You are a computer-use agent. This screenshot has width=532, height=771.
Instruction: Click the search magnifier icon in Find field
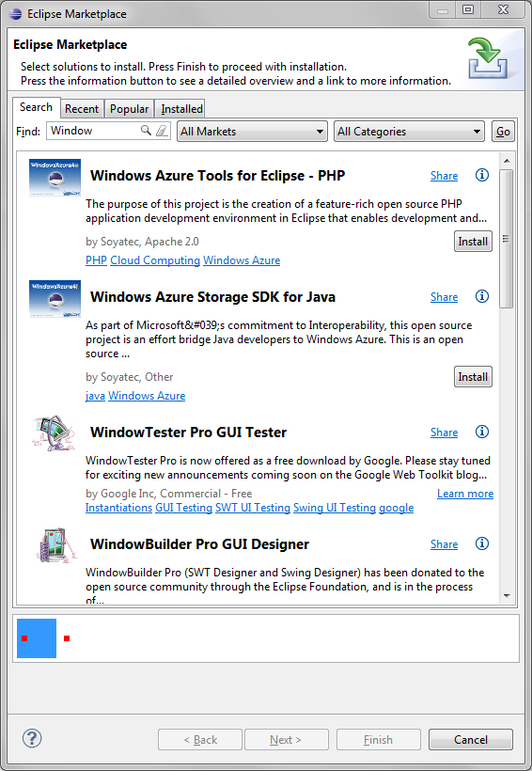pyautogui.click(x=146, y=131)
